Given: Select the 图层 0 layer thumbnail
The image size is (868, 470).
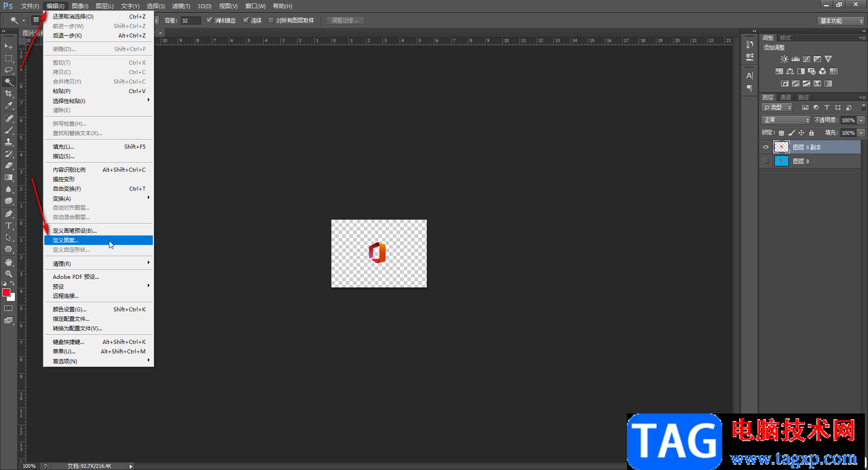Looking at the screenshot, I should pyautogui.click(x=781, y=161).
